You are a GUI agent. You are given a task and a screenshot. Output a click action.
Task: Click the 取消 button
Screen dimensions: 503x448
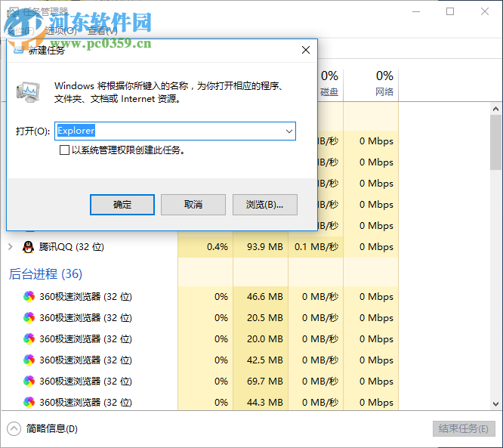pyautogui.click(x=193, y=205)
